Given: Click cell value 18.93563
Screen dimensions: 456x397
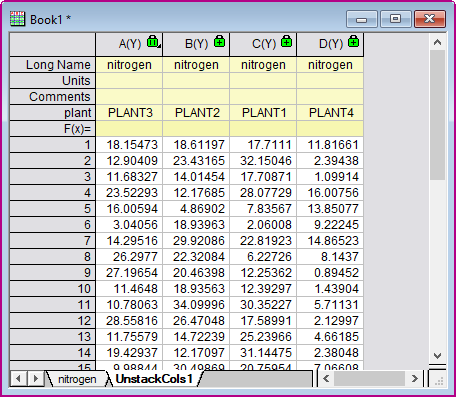Looking at the screenshot, I should (x=196, y=289).
